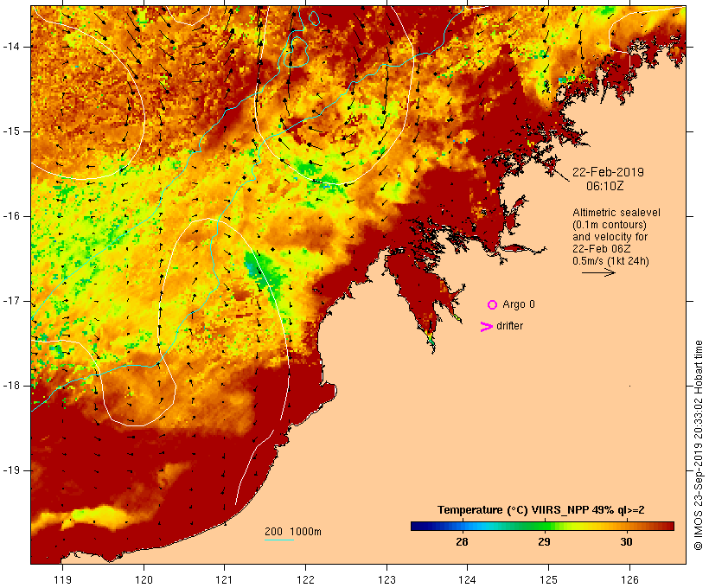Viewport: 709px width, 588px height.
Task: Click the 'Temperature (°C) VIIRS_NPP 49% ql>=2' title
Action: coord(540,510)
